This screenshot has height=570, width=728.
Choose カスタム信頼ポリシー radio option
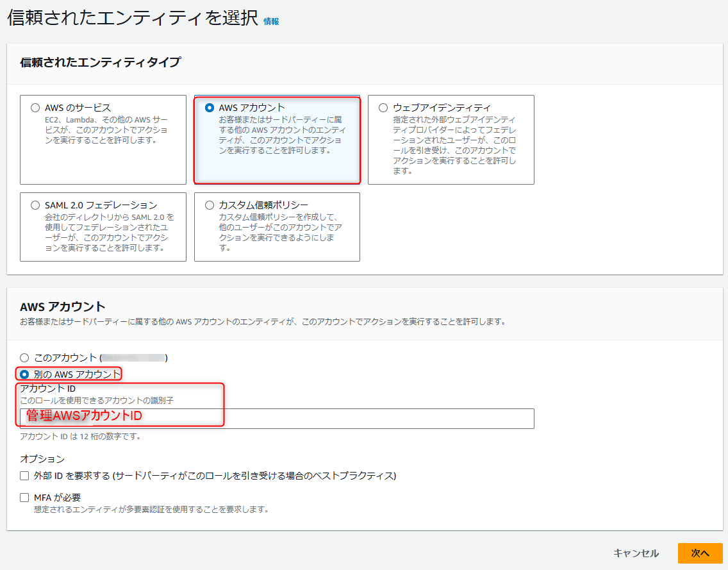[210, 205]
